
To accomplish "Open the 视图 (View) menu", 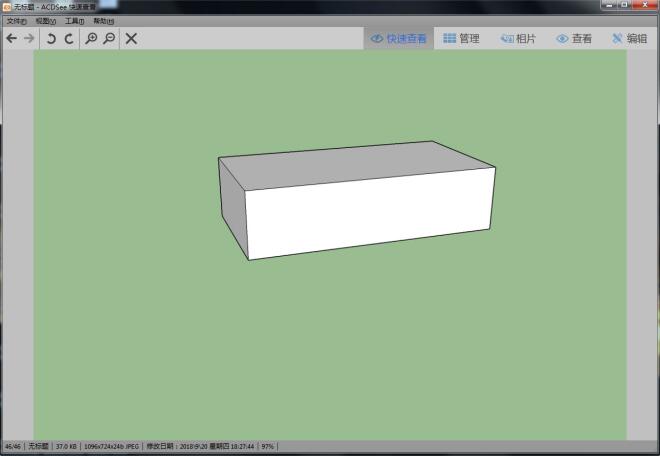I will [x=45, y=21].
